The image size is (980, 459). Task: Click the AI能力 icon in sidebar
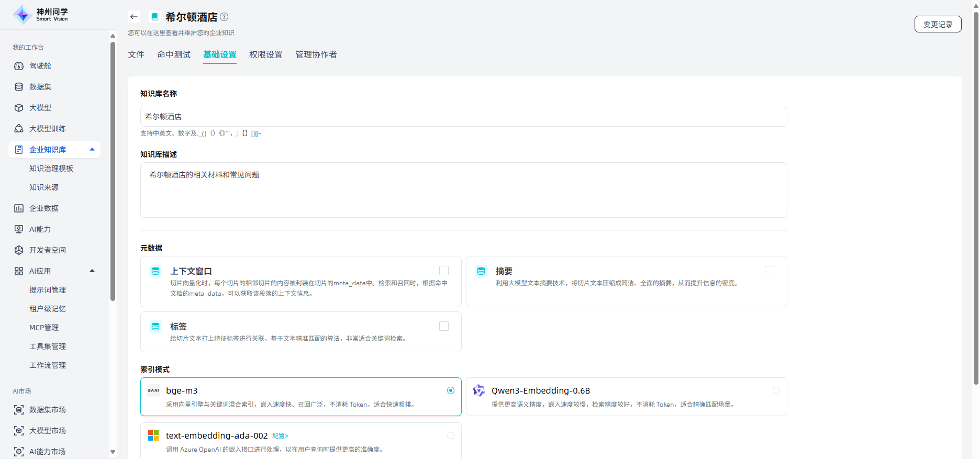[x=19, y=229]
